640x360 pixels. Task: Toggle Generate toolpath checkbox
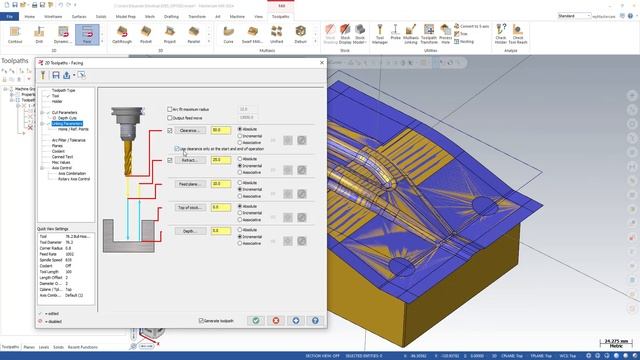pyautogui.click(x=201, y=321)
